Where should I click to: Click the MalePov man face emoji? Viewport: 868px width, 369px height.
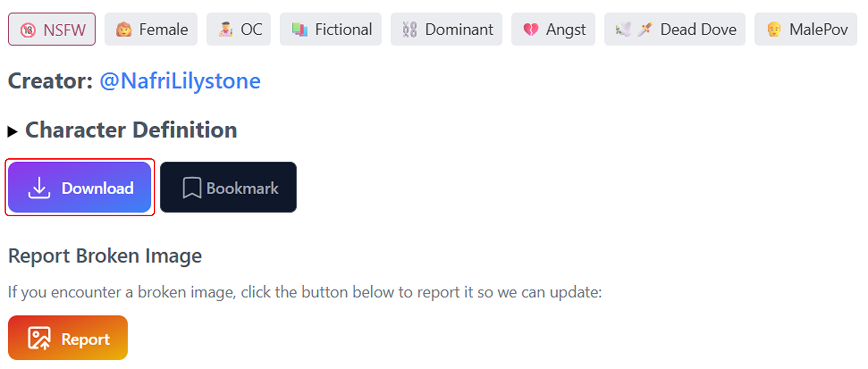coord(774,29)
